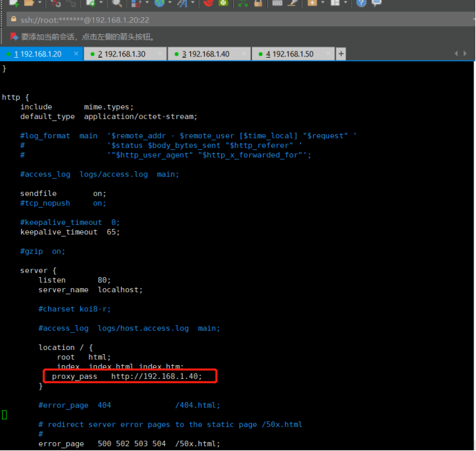Click the new session toolbar icon
Screen dimensions: 476x451
click(14, 3)
